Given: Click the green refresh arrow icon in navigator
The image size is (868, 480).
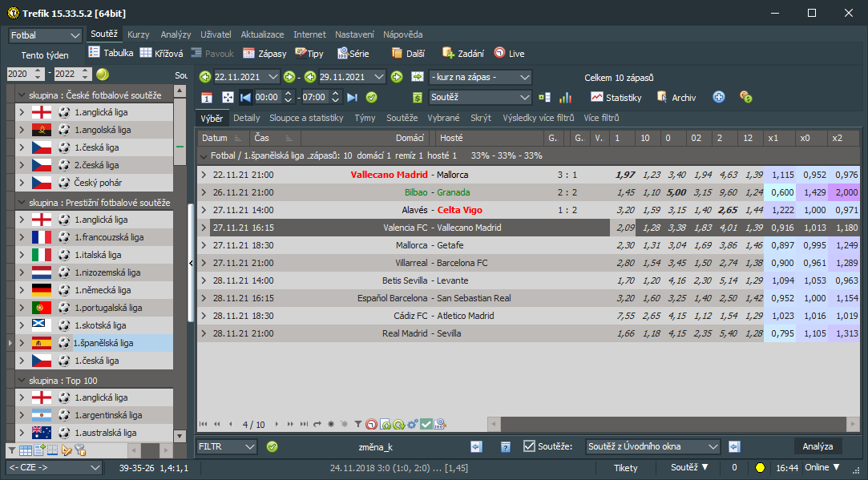Looking at the screenshot, I should 398,425.
